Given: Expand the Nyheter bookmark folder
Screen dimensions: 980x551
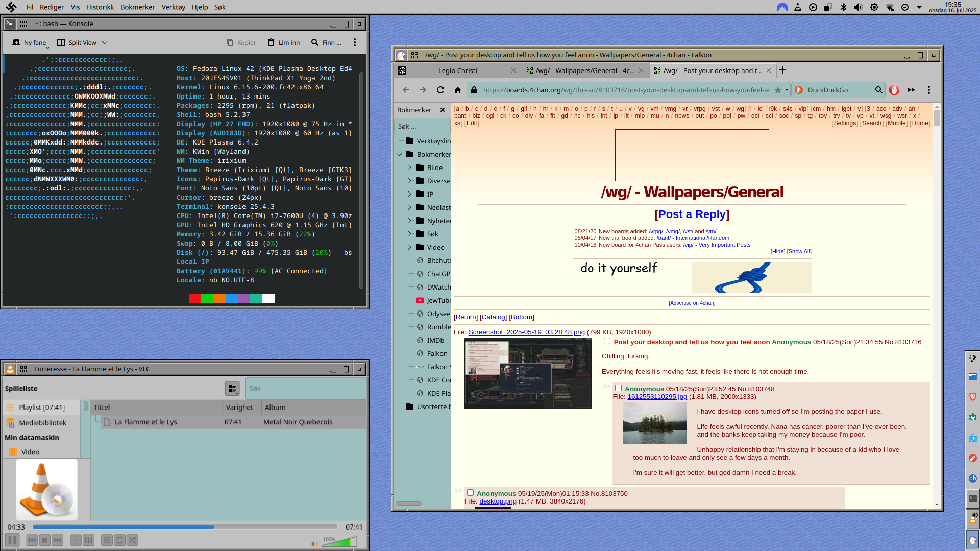Looking at the screenshot, I should pyautogui.click(x=410, y=221).
